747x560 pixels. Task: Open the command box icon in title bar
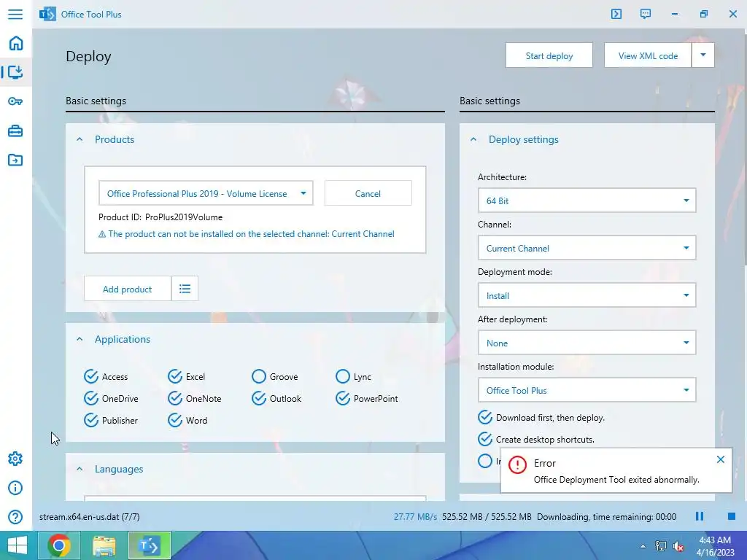(616, 14)
